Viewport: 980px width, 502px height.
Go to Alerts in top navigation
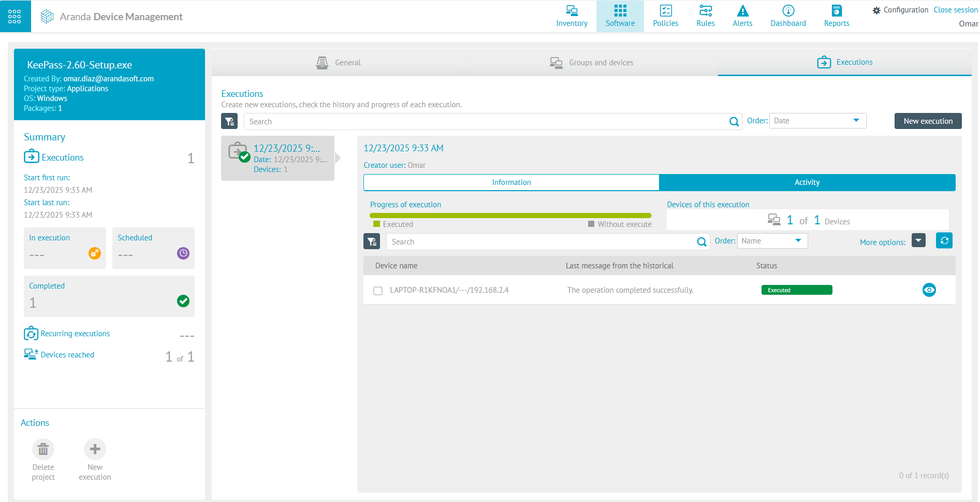tap(742, 17)
